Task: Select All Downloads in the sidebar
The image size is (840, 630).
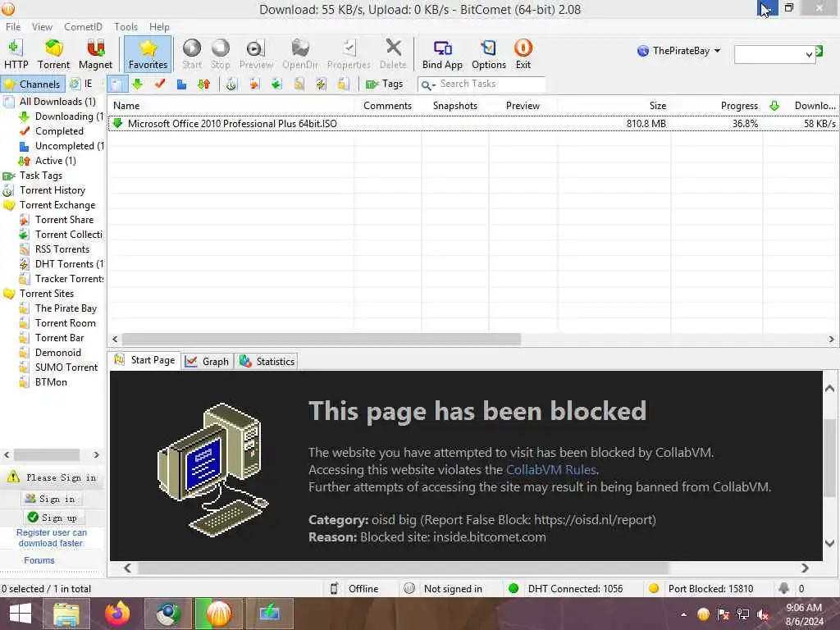Action: pos(57,102)
